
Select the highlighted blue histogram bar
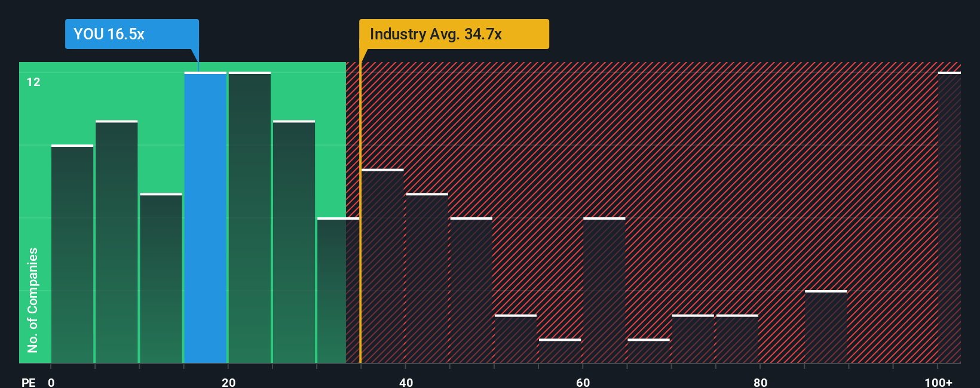pyautogui.click(x=205, y=218)
